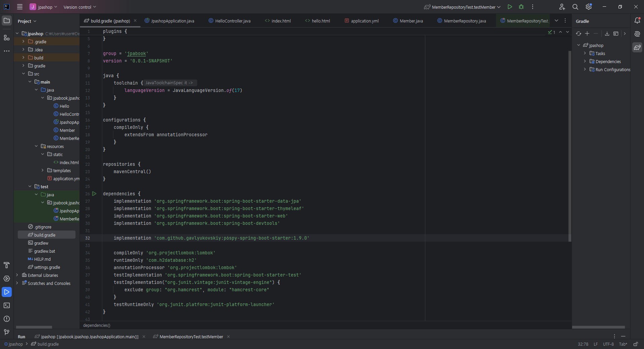644x349 pixels.
Task: Open Terminal tool window icon
Action: (7, 305)
